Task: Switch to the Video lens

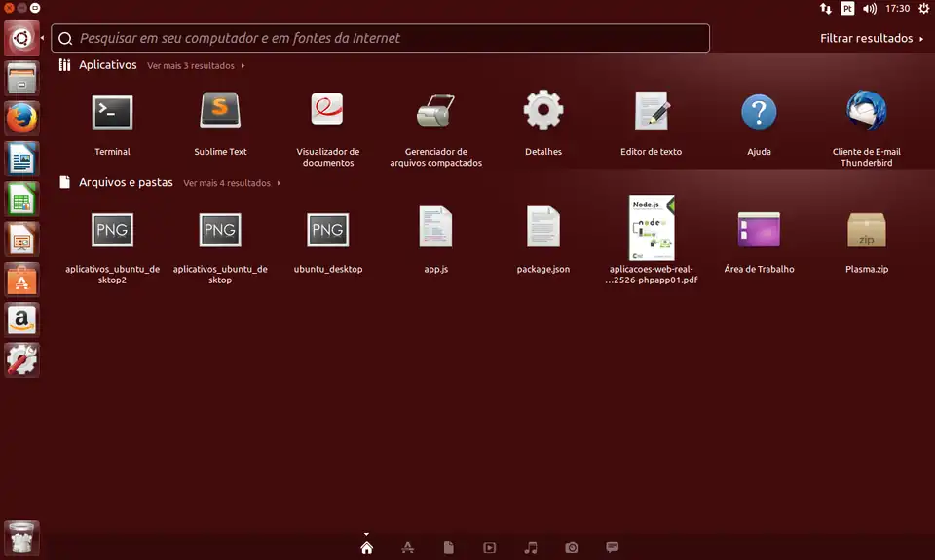Action: click(490, 547)
